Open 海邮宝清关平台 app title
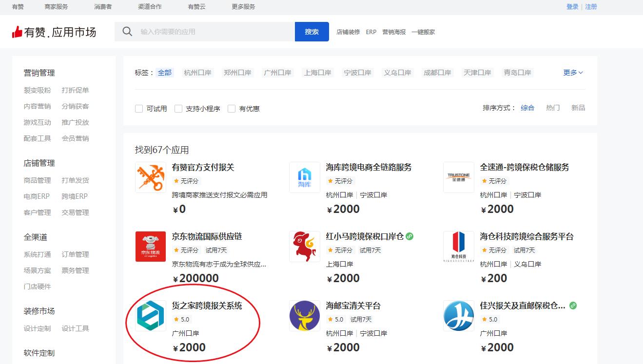This screenshot has height=364, width=643. coord(353,306)
